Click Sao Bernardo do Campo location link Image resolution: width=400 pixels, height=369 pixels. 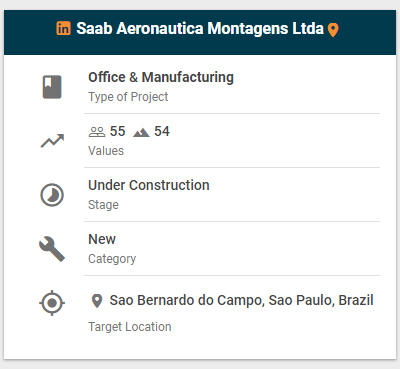pyautogui.click(x=241, y=300)
